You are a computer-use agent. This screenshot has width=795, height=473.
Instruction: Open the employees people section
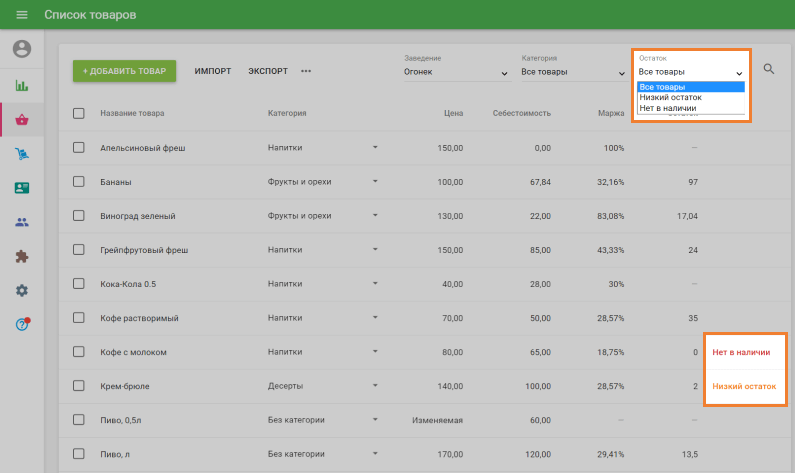[22, 222]
